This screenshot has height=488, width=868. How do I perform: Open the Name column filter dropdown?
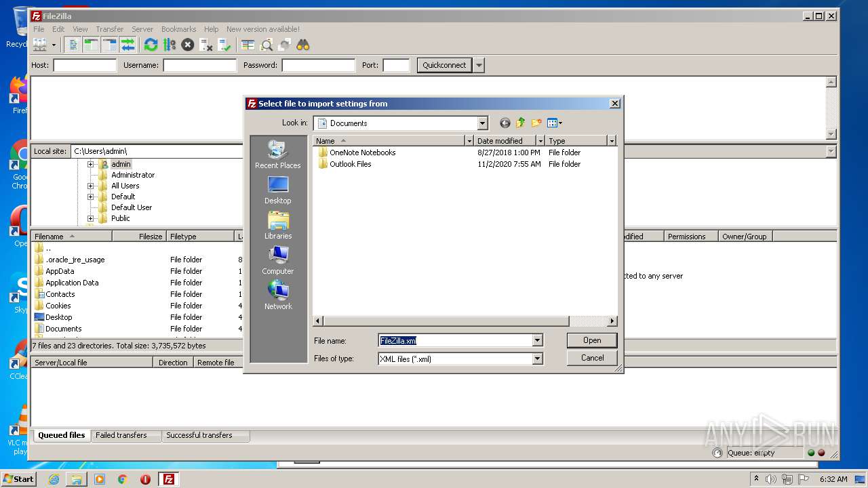469,141
